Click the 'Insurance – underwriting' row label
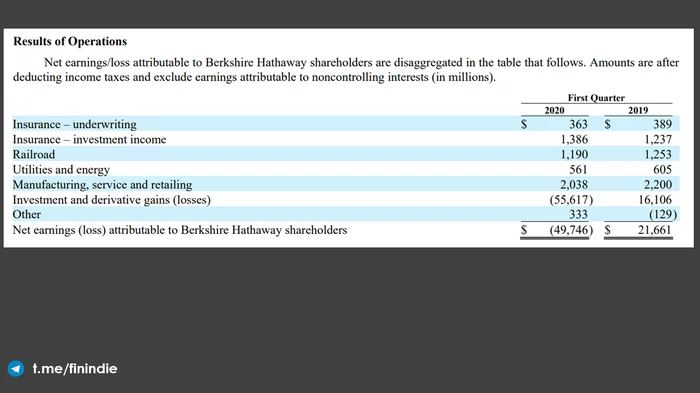The image size is (700, 393). [75, 124]
